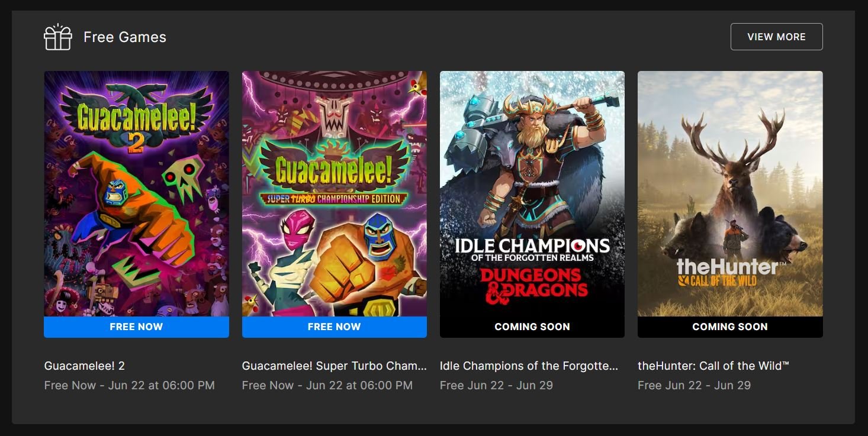The width and height of the screenshot is (868, 436).
Task: Click Free Jun 22 - Jun 29 under theHunter
Action: coord(694,385)
